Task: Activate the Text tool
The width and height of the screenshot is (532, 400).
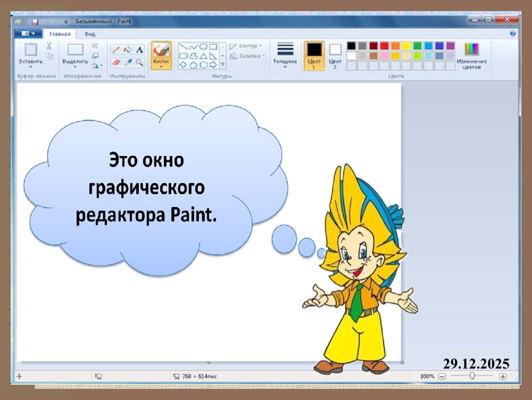Action: point(139,50)
